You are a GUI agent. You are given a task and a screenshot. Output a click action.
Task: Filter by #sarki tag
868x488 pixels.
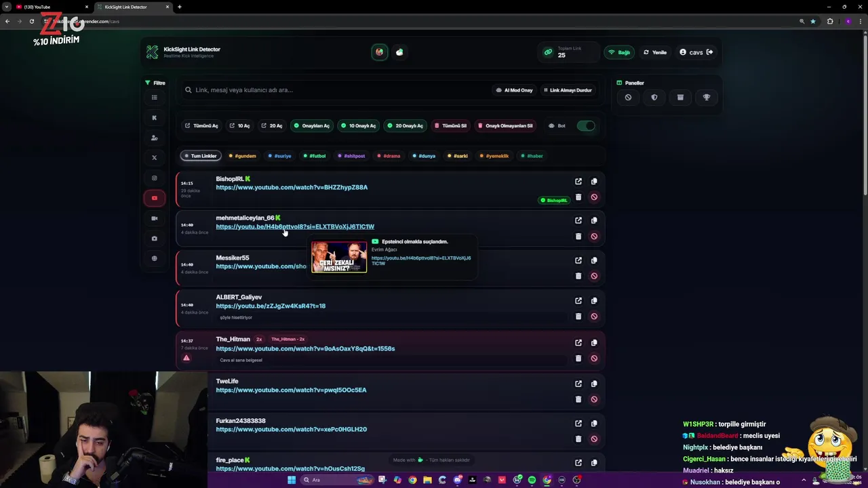point(458,156)
